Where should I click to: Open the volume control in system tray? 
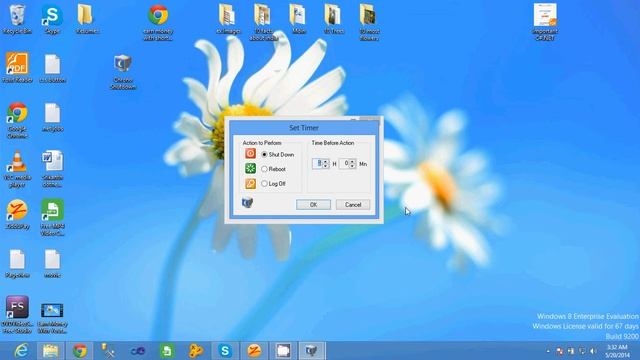coord(593,351)
